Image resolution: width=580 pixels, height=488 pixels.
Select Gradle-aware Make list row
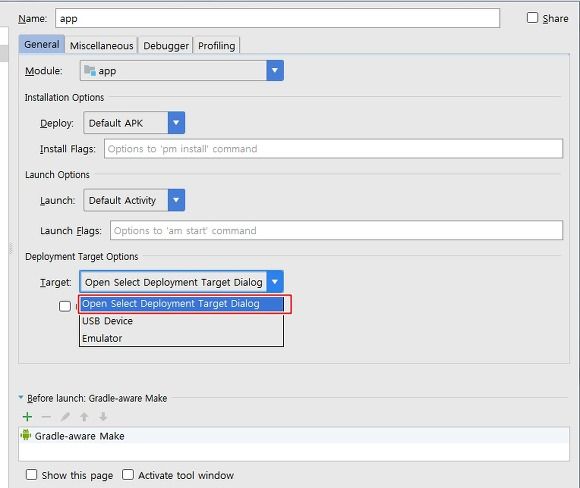pyautogui.click(x=294, y=435)
